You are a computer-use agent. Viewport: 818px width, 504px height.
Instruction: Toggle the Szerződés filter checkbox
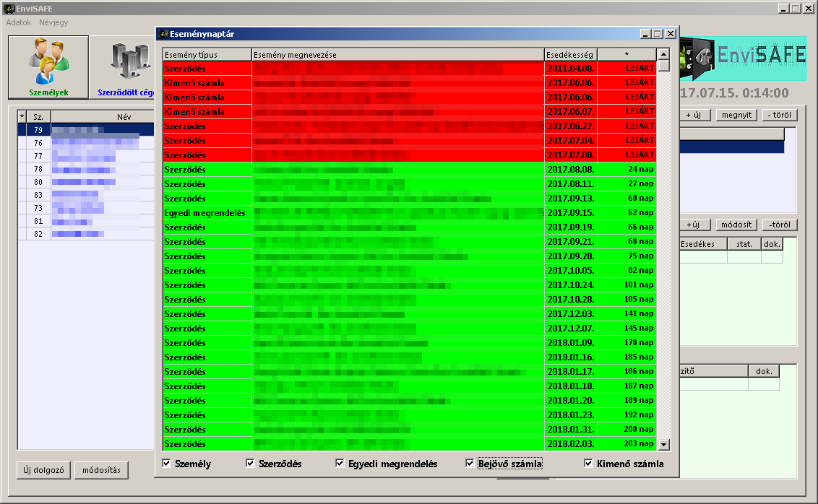(251, 464)
